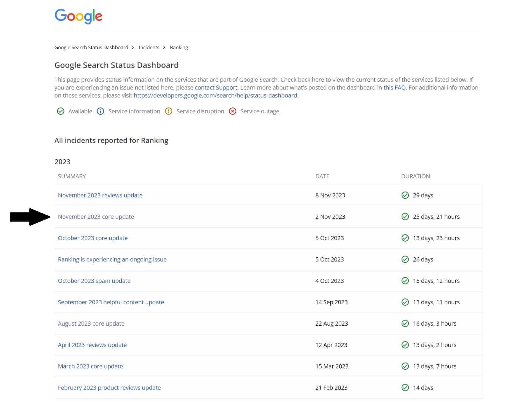The image size is (532, 412).
Task: Click the date cell '21 Feb 2023'
Action: point(331,388)
